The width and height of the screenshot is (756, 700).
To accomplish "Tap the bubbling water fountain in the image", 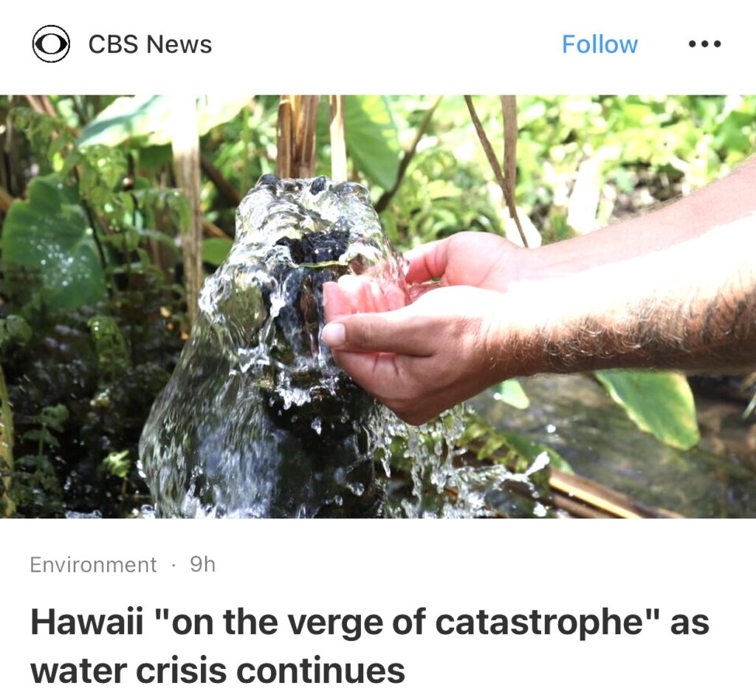I will coord(270,347).
